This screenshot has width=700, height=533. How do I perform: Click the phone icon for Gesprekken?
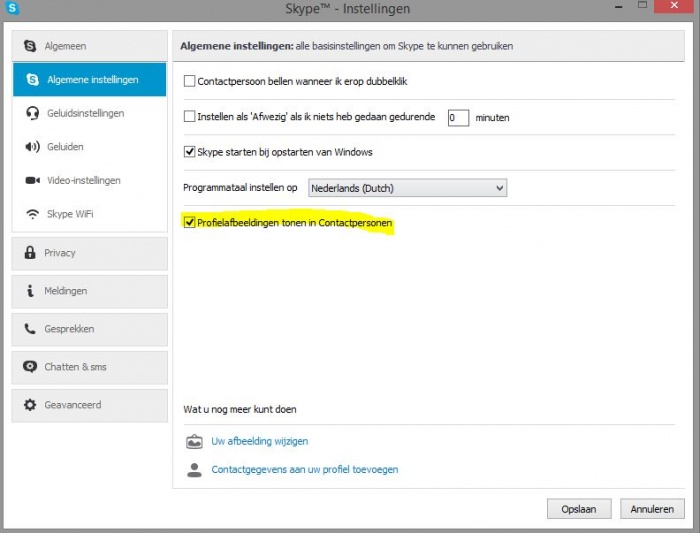point(30,329)
